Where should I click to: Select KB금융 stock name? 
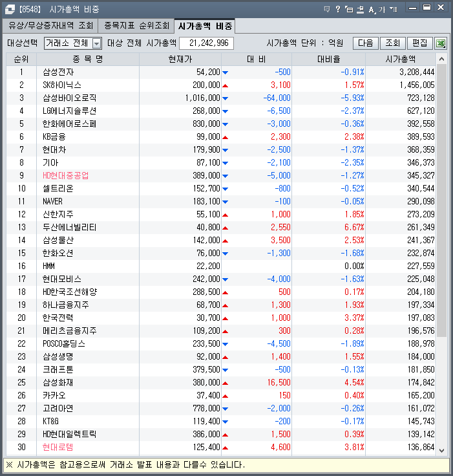[54, 137]
